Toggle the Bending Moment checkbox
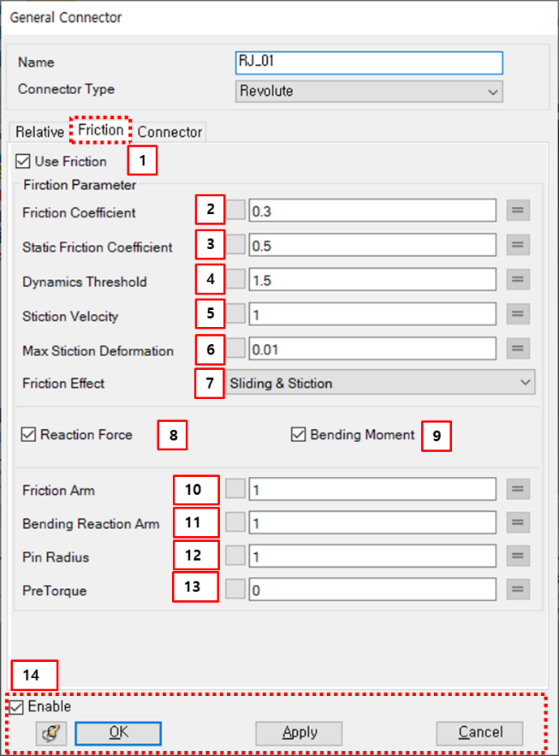Image resolution: width=559 pixels, height=756 pixels. tap(298, 435)
